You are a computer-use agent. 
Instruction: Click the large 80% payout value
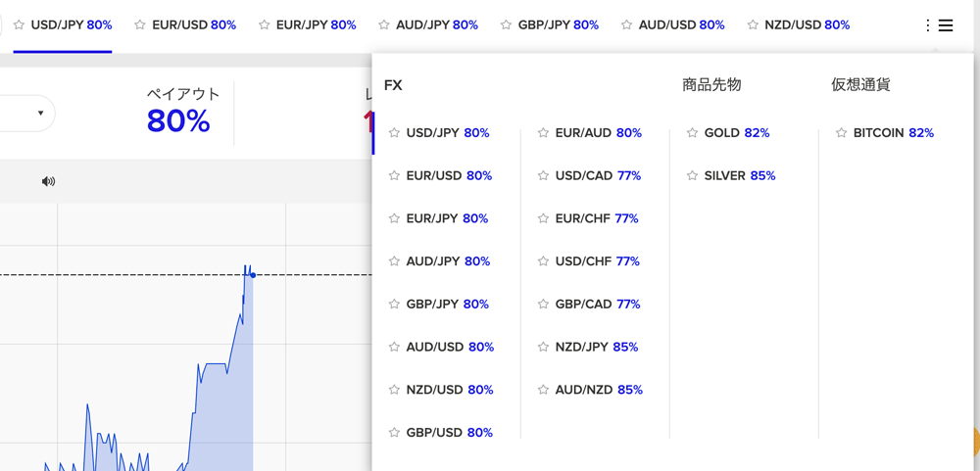pyautogui.click(x=178, y=121)
